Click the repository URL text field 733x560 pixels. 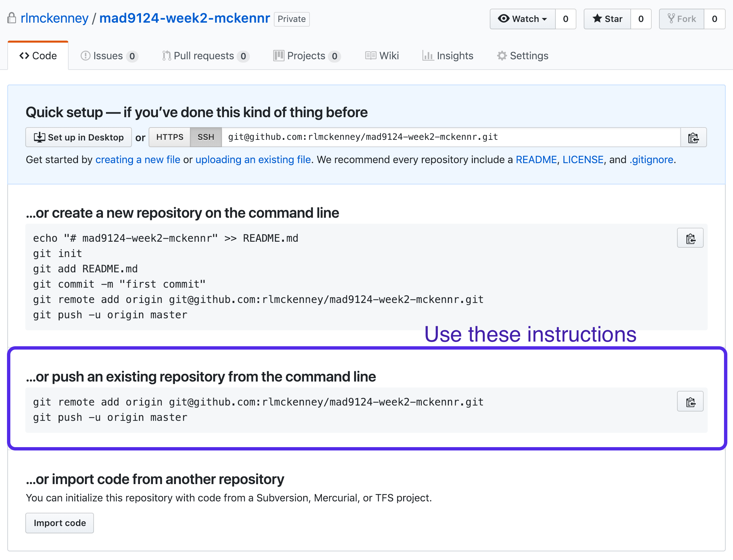click(x=451, y=137)
